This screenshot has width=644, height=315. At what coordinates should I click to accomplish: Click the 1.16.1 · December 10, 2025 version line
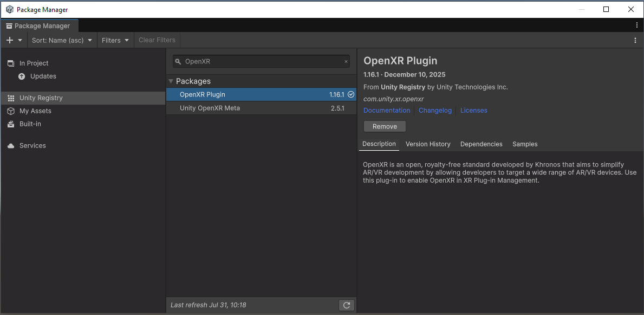(x=405, y=75)
